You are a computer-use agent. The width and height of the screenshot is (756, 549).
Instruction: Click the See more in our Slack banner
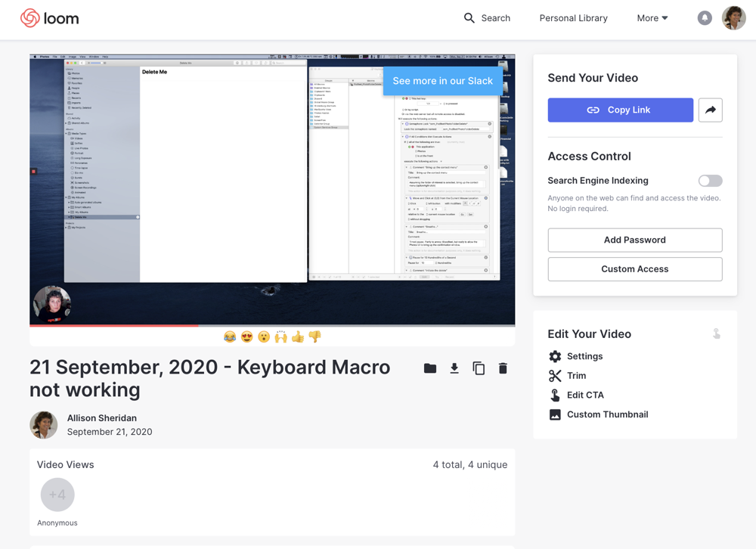point(442,81)
